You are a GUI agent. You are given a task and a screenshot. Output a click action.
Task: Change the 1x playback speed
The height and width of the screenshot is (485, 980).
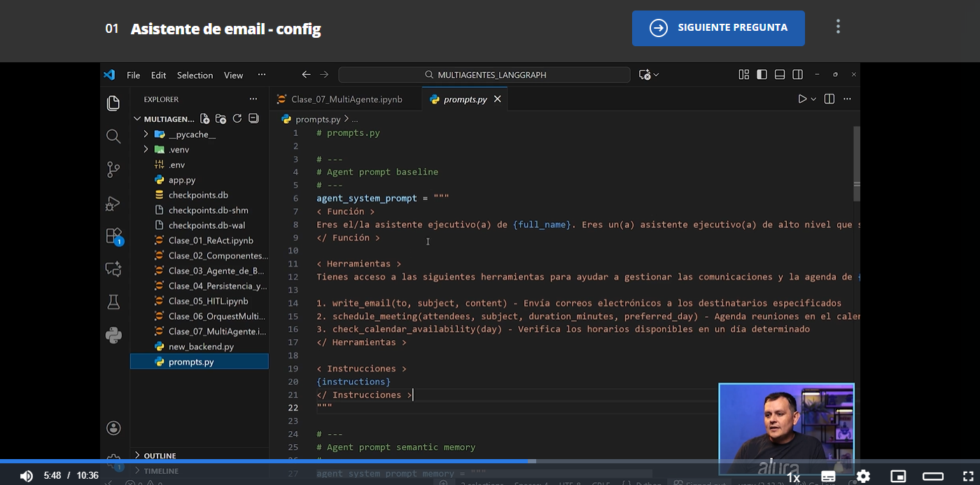click(x=793, y=477)
